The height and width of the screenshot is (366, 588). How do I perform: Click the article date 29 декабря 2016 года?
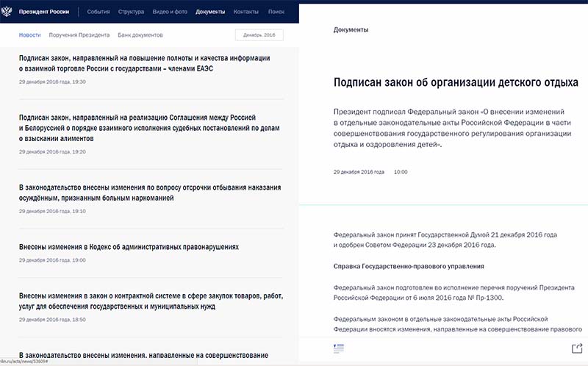[359, 172]
